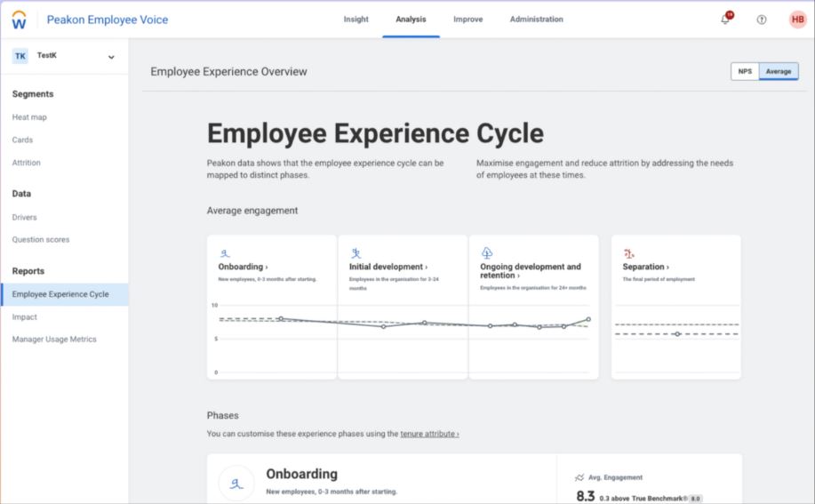Click the 8.3 engagement score
This screenshot has height=504, width=815.
pos(586,496)
